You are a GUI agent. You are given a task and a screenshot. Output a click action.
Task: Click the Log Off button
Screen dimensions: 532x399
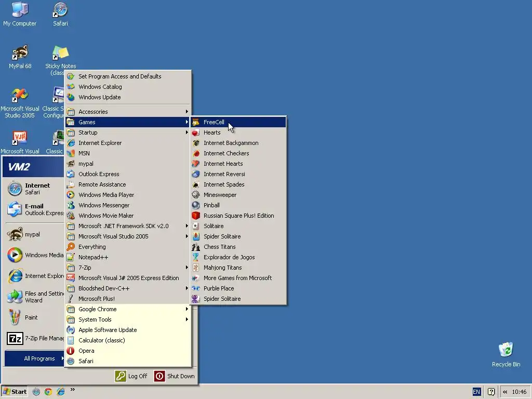click(131, 376)
